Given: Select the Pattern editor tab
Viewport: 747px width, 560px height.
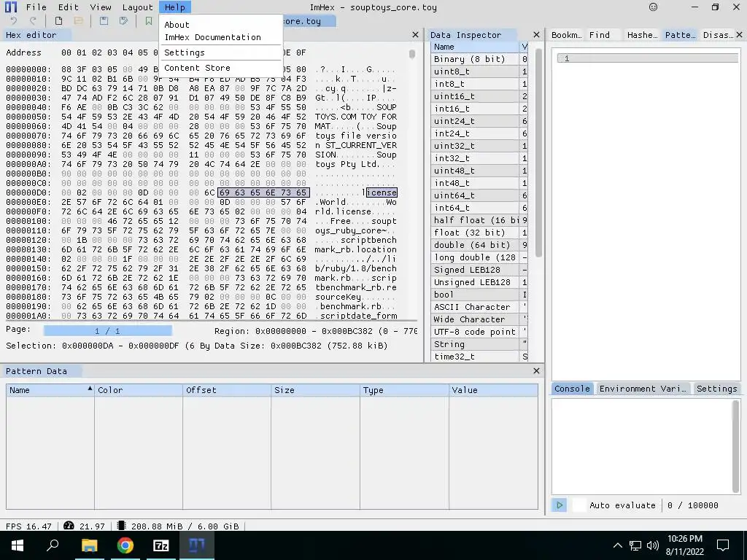Looking at the screenshot, I should [681, 35].
